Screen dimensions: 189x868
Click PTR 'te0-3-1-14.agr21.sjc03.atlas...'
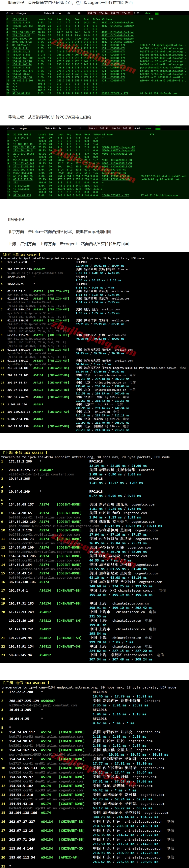point(163,45)
